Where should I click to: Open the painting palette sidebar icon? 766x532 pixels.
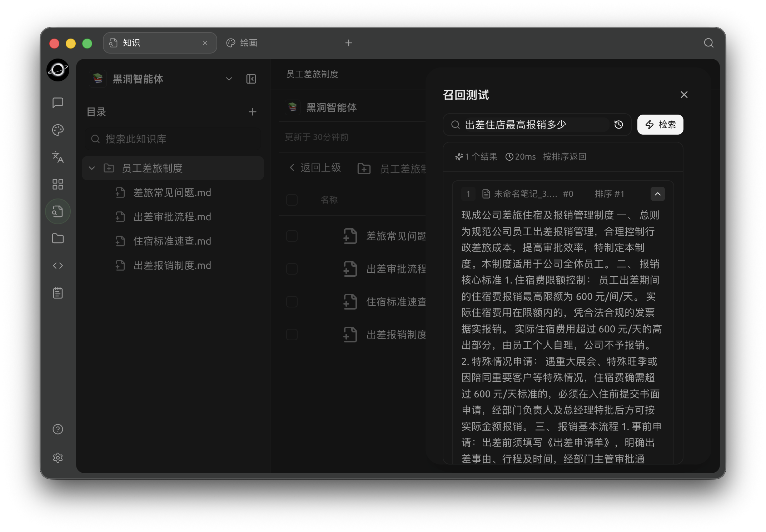coord(58,130)
